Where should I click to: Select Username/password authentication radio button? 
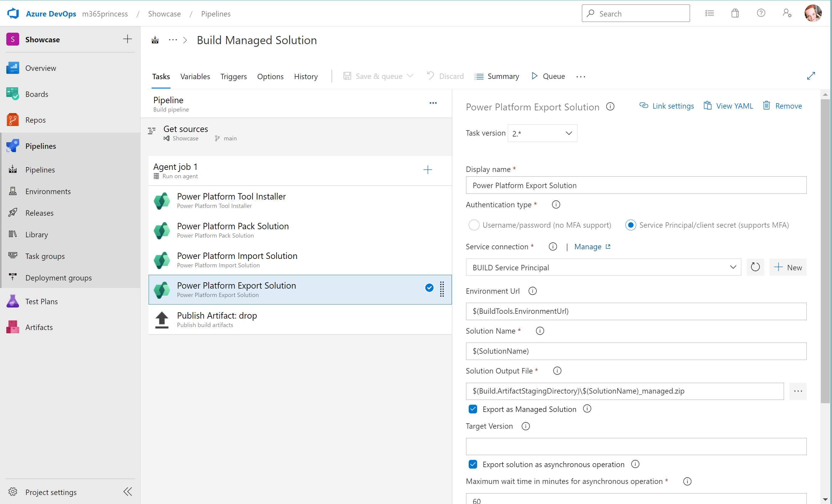pyautogui.click(x=474, y=225)
